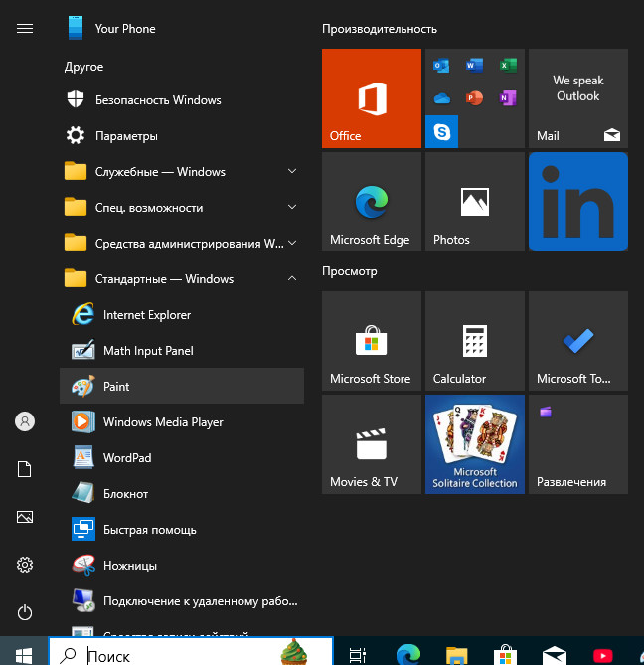Open the Microsoft Edge tile

372,202
